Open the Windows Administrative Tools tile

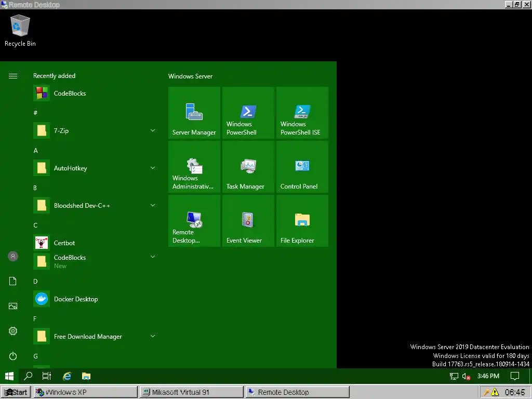click(194, 167)
